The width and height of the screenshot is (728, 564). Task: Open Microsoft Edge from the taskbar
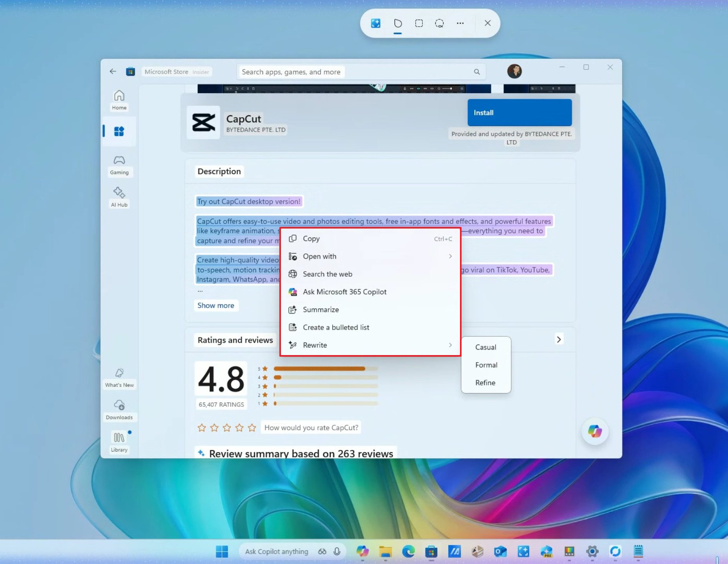409,551
